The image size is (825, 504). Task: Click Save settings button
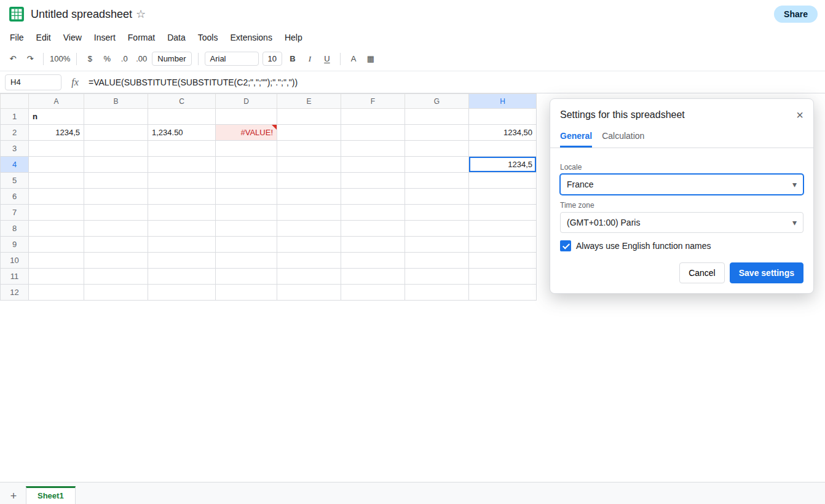click(x=767, y=273)
